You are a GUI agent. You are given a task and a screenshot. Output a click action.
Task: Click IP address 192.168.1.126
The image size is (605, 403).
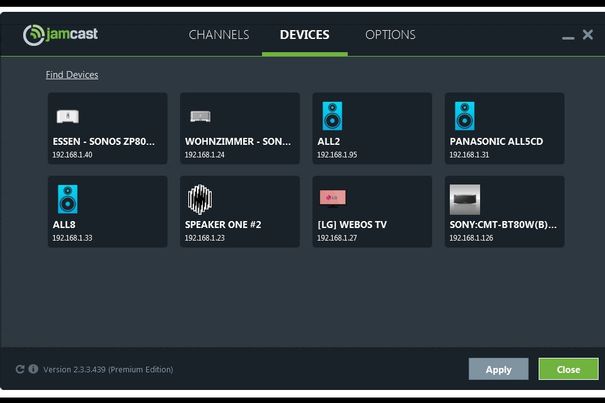(x=471, y=238)
